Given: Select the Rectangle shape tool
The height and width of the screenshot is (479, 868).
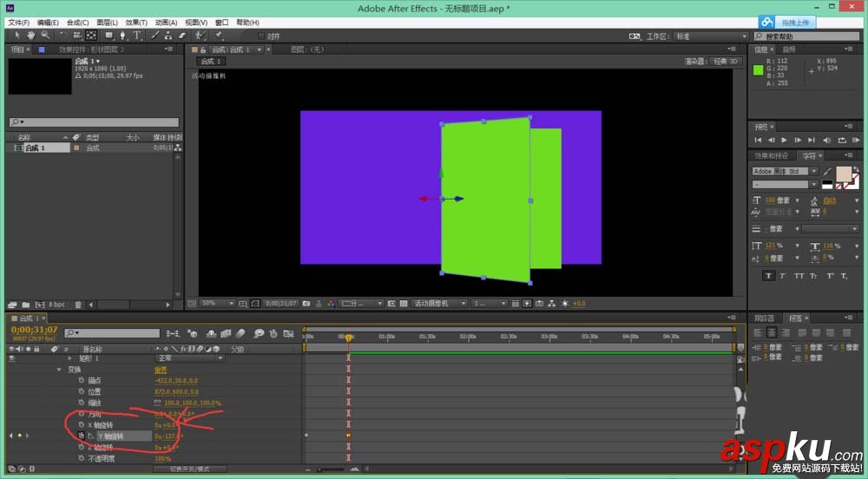Looking at the screenshot, I should pos(109,36).
